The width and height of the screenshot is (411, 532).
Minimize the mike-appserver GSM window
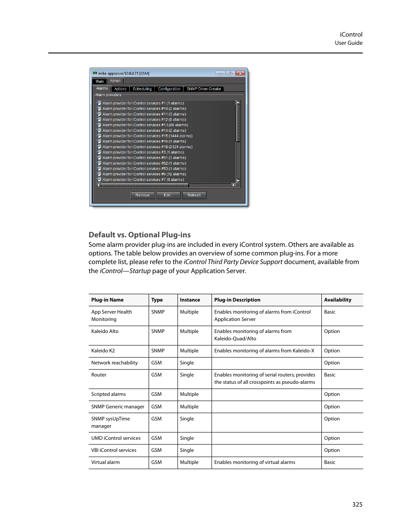click(220, 73)
